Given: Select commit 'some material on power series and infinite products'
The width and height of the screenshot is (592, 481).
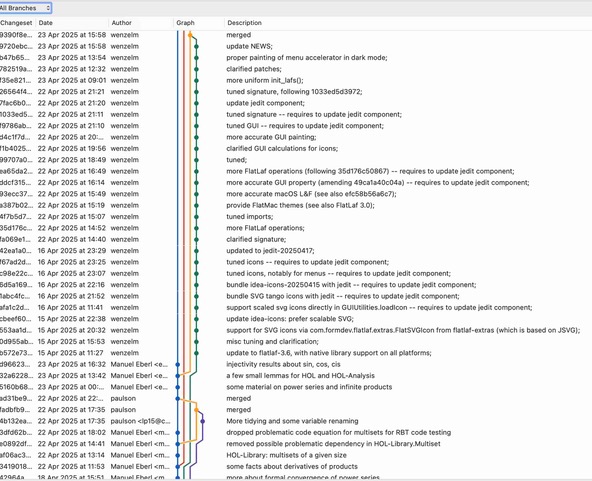Looking at the screenshot, I should [x=296, y=387].
